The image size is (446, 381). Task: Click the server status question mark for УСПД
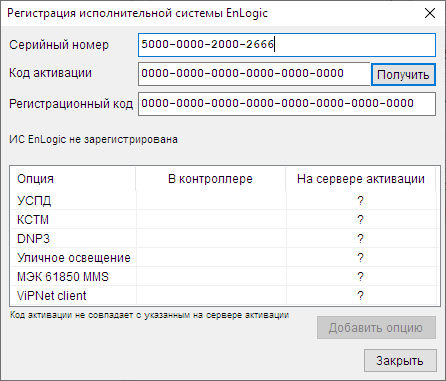click(360, 201)
